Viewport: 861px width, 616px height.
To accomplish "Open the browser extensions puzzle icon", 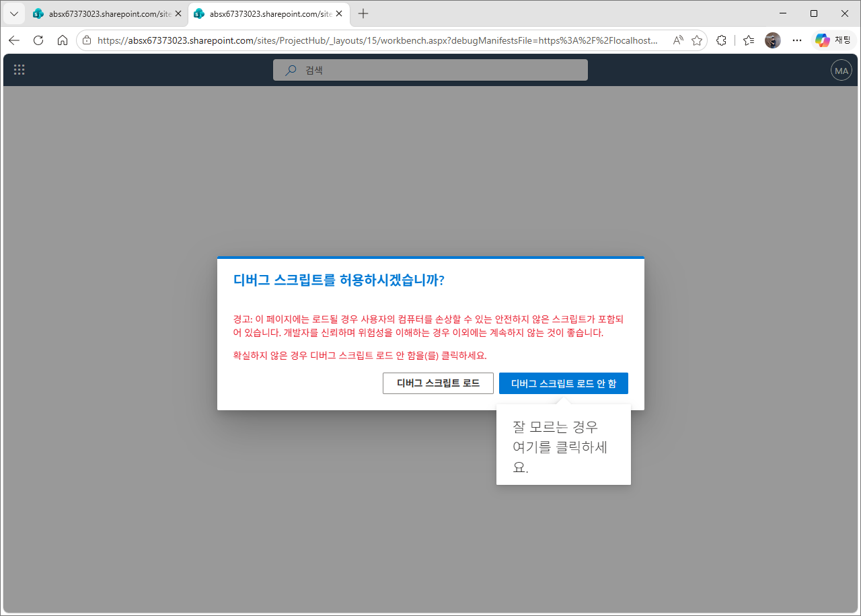I will click(x=722, y=40).
